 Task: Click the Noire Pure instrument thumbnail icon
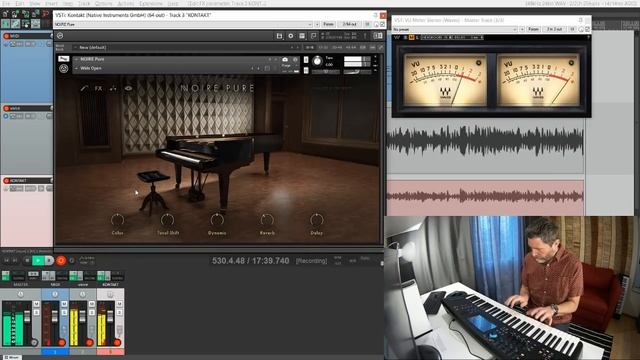click(64, 59)
